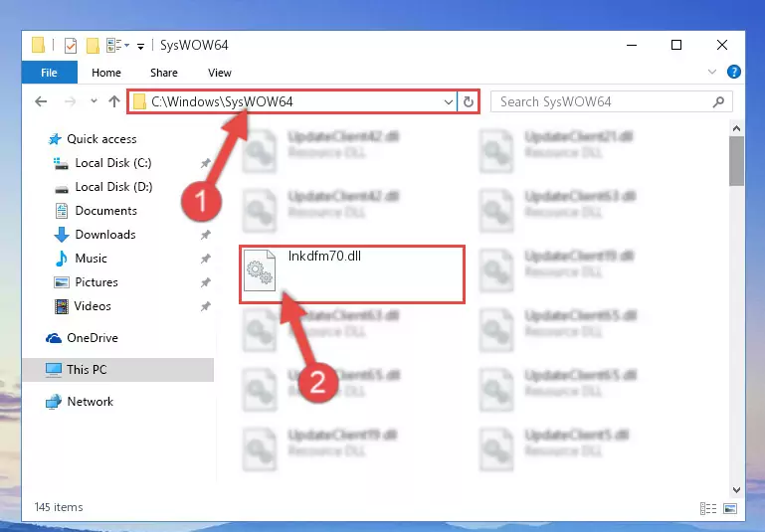Switch to the Home ribbon tab
Viewport: 765px width, 532px height.
click(x=105, y=73)
